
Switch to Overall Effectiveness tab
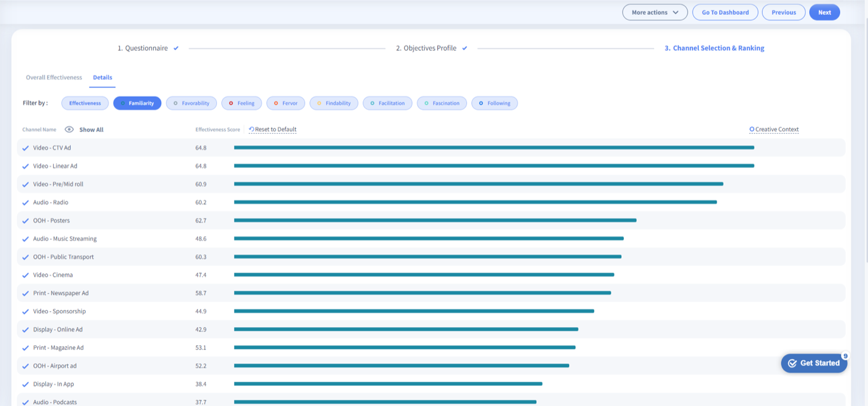(54, 77)
